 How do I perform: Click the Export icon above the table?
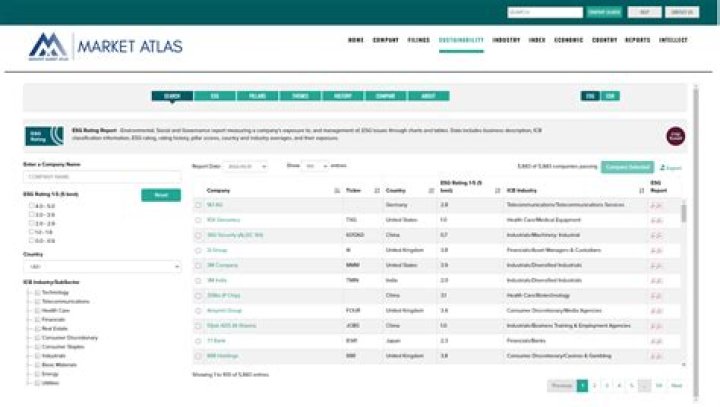pos(670,167)
